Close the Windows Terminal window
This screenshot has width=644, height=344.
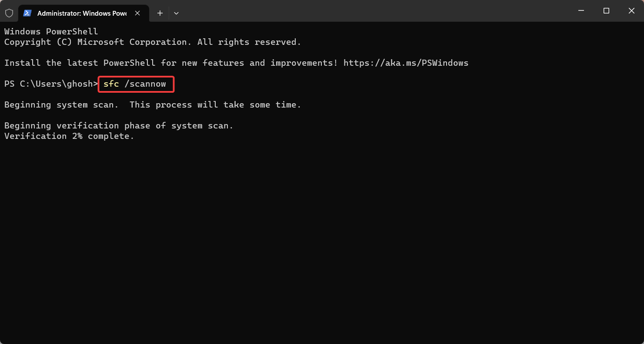coord(631,11)
